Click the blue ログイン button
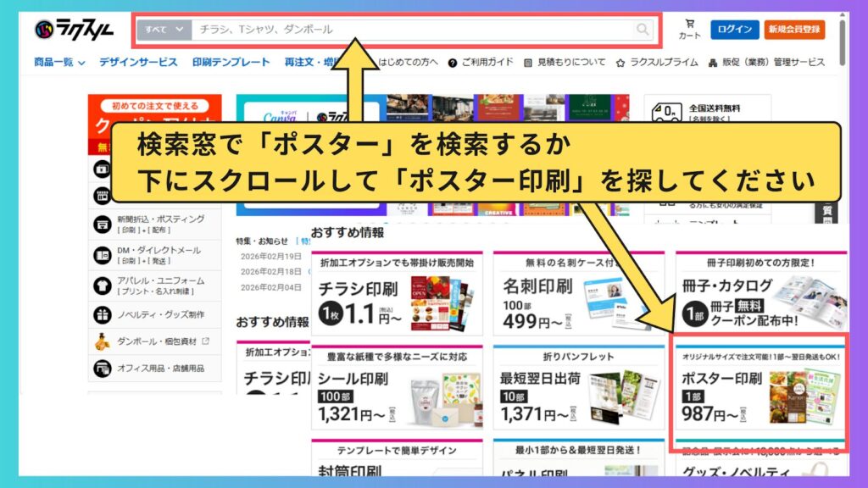This screenshot has width=868, height=488. 734,30
